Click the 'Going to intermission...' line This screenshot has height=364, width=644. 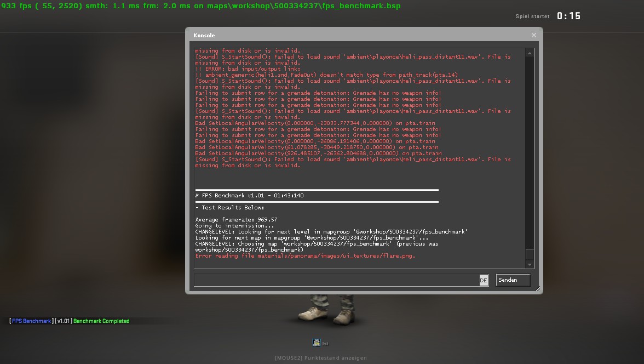pos(234,226)
